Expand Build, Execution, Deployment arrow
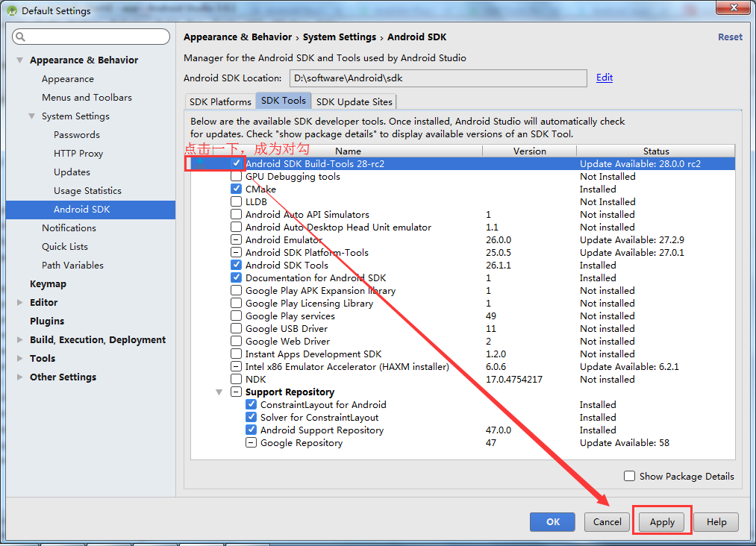The image size is (756, 546). 19,339
